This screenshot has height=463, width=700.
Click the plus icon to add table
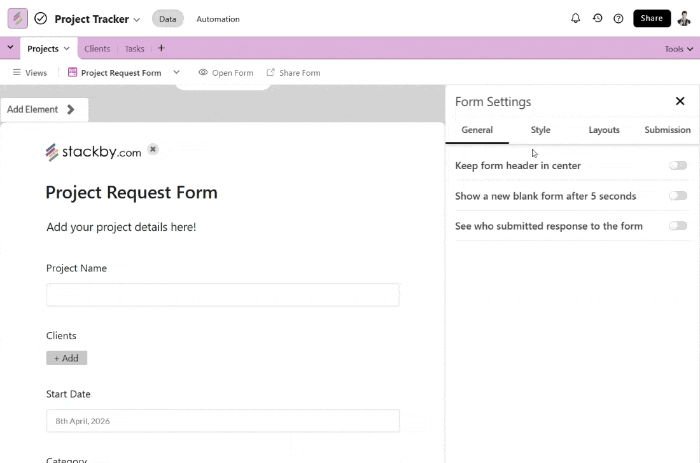(161, 48)
